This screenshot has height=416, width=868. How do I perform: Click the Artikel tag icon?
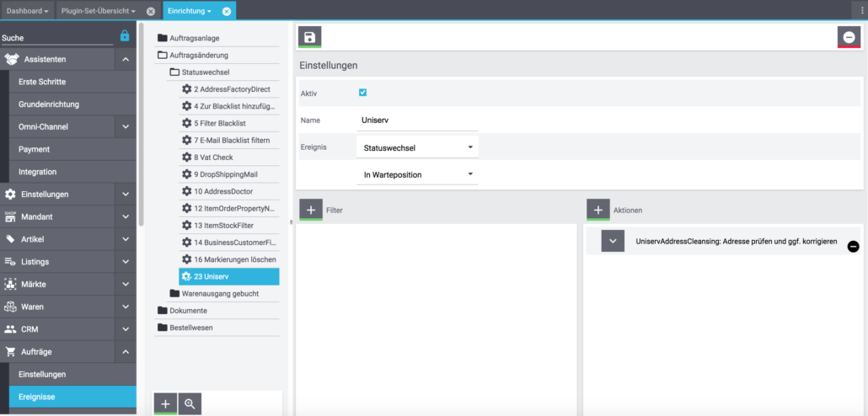[x=10, y=239]
